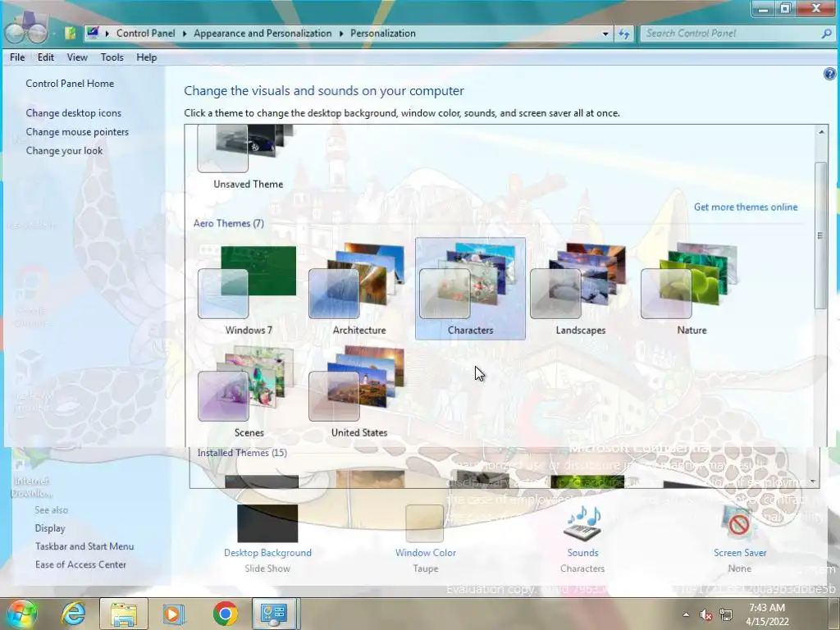Click the Screen Saver link text

coord(740,553)
